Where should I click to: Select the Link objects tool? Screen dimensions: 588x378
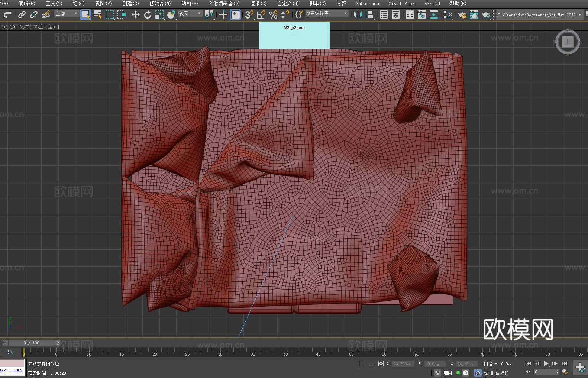click(22, 14)
